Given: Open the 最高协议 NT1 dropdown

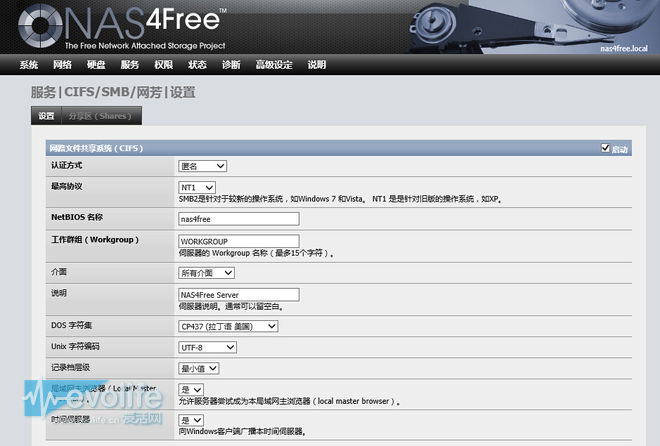Looking at the screenshot, I should (x=197, y=187).
